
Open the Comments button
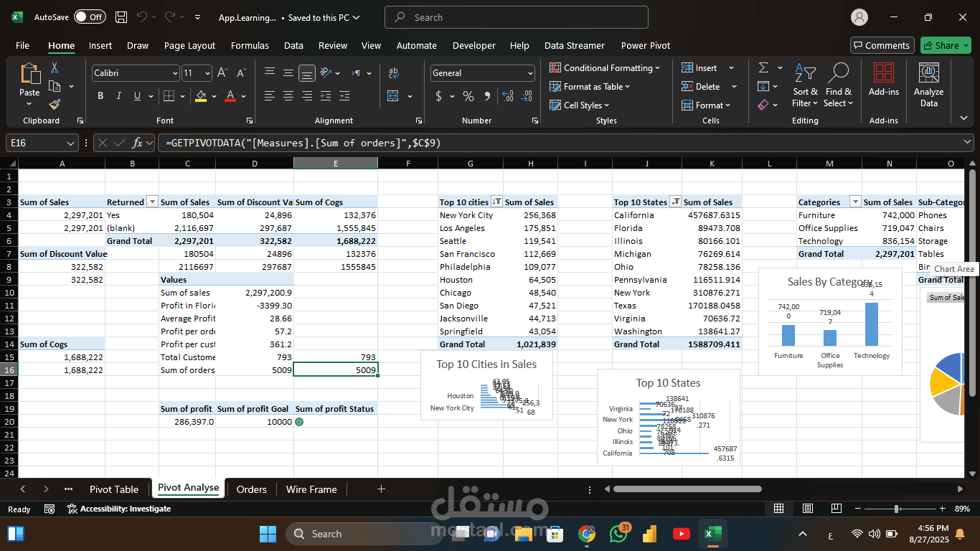coord(882,45)
